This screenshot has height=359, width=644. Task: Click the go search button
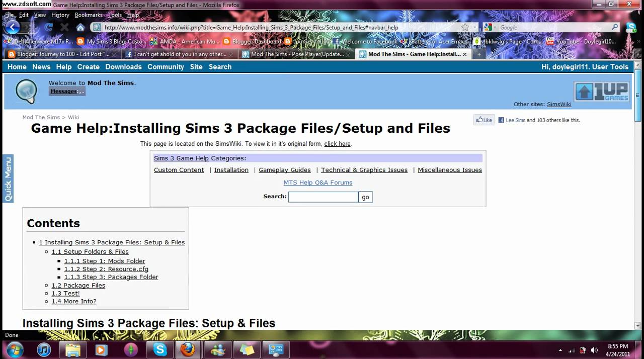point(365,197)
